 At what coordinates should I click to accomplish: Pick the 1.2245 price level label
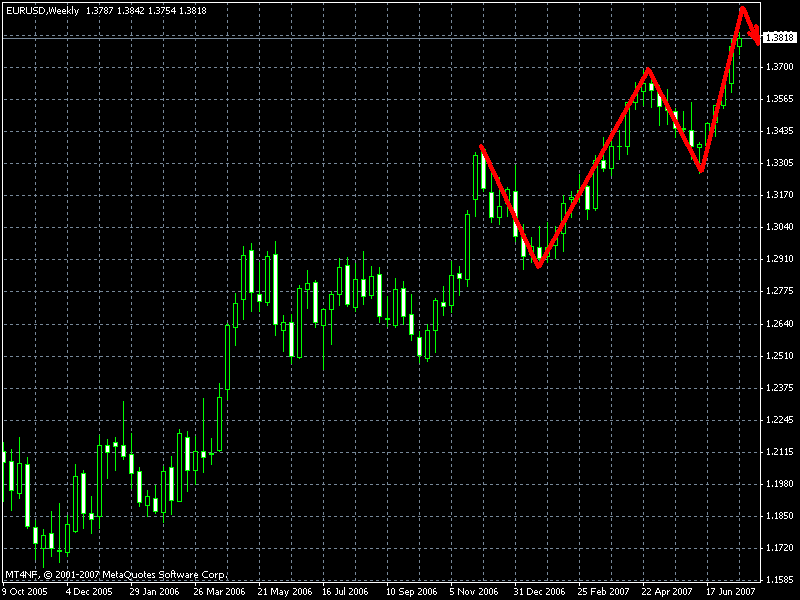point(780,420)
